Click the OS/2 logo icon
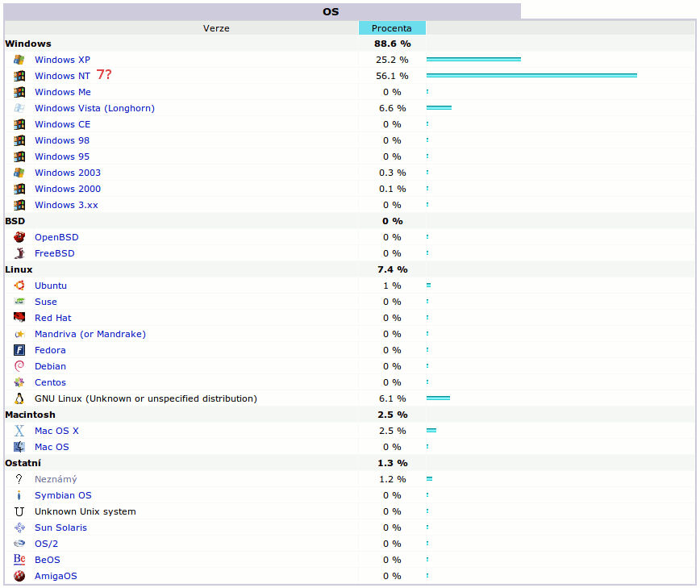The width and height of the screenshot is (700, 588). point(19,544)
